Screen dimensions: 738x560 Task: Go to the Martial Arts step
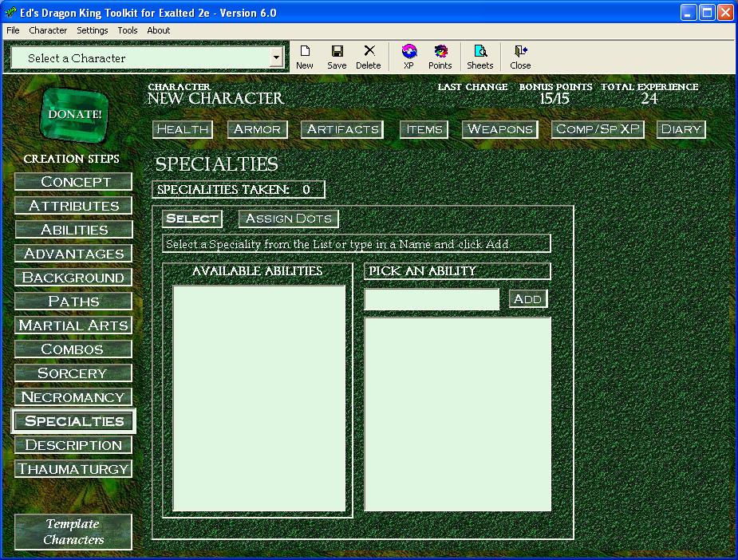(x=73, y=325)
